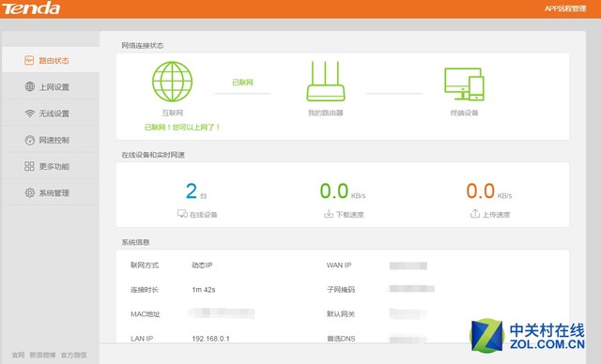
Task: Click the 子网掩码 label
Action: click(341, 289)
